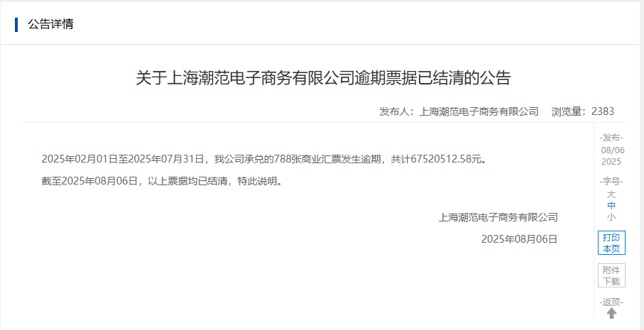Image resolution: width=644 pixels, height=330 pixels.
Task: Click the company signature below the body
Action: (x=498, y=217)
